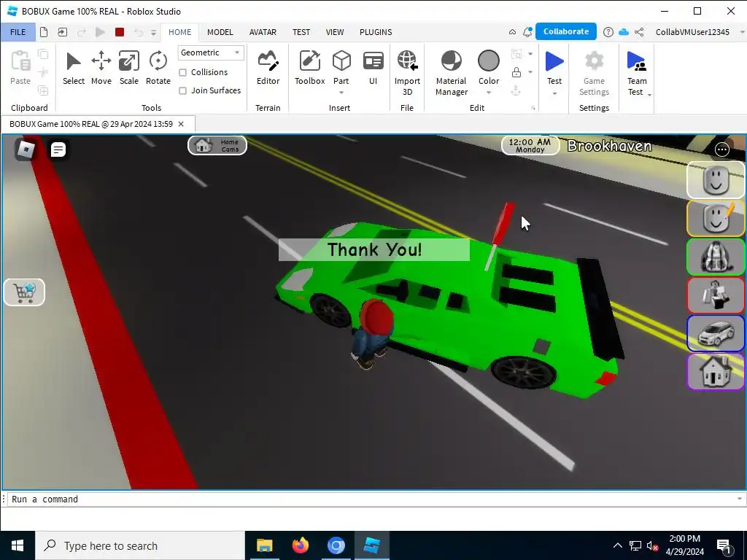Switch to the VIEW tab
This screenshot has height=560, width=747.
tap(335, 32)
